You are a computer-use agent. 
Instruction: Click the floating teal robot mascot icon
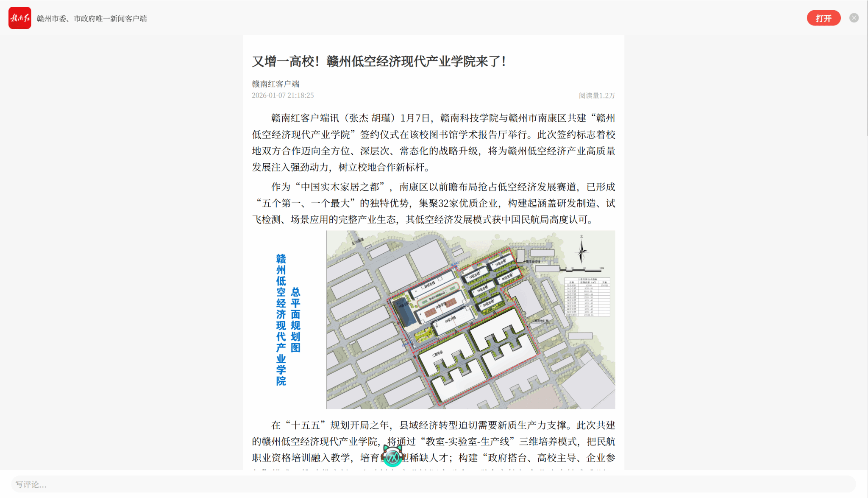392,456
